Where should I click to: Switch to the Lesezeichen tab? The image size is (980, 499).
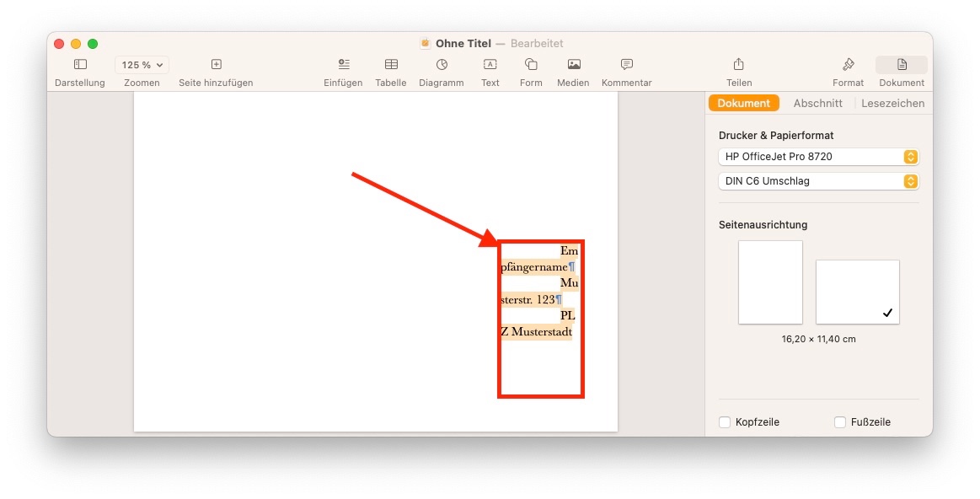click(x=892, y=103)
